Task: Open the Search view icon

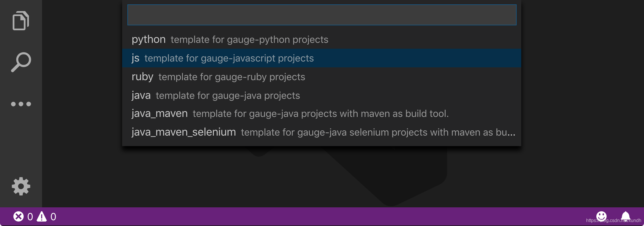Action: pyautogui.click(x=21, y=62)
